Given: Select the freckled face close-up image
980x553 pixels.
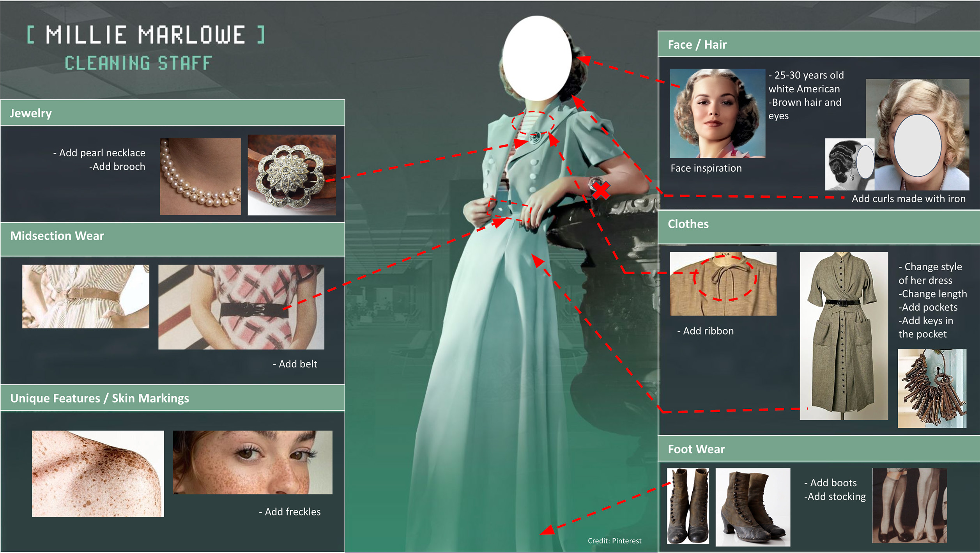Looking at the screenshot, I should click(x=252, y=462).
